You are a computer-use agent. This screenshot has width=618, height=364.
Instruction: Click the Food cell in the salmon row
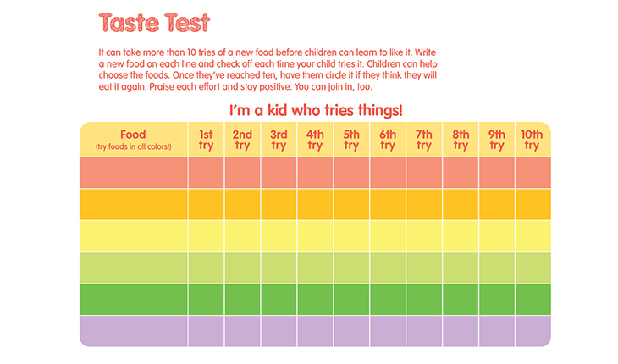pyautogui.click(x=133, y=173)
